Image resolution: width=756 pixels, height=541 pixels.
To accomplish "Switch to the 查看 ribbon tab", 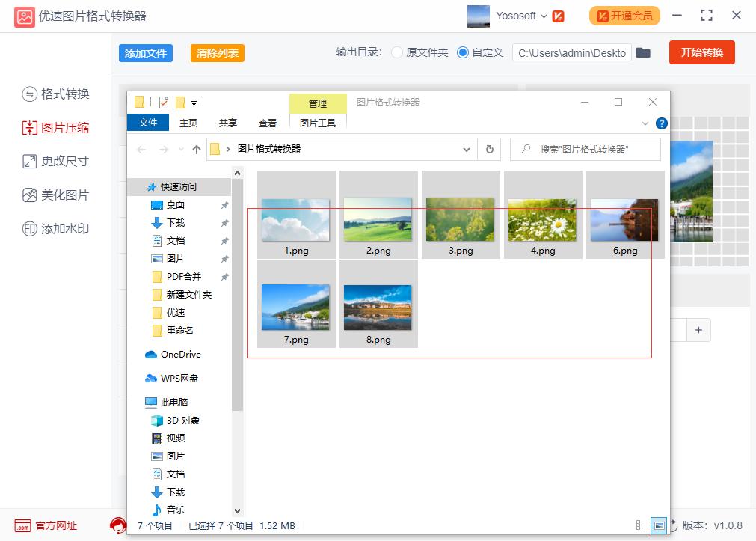I will 267,123.
